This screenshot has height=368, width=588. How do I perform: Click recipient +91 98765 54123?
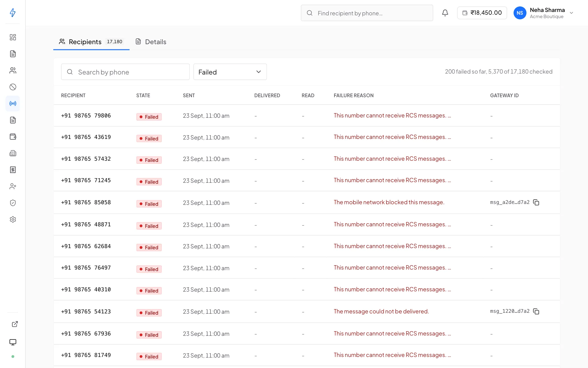pos(86,312)
